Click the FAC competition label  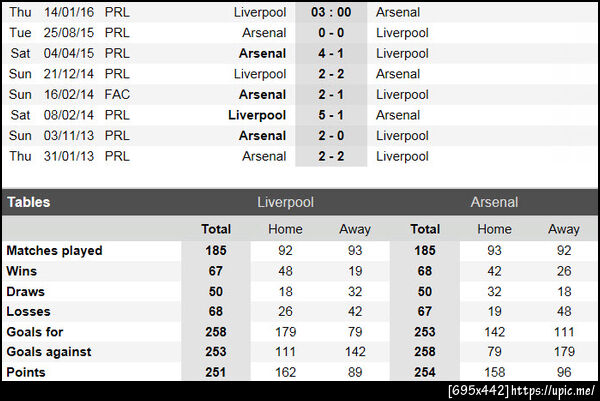pyautogui.click(x=117, y=94)
